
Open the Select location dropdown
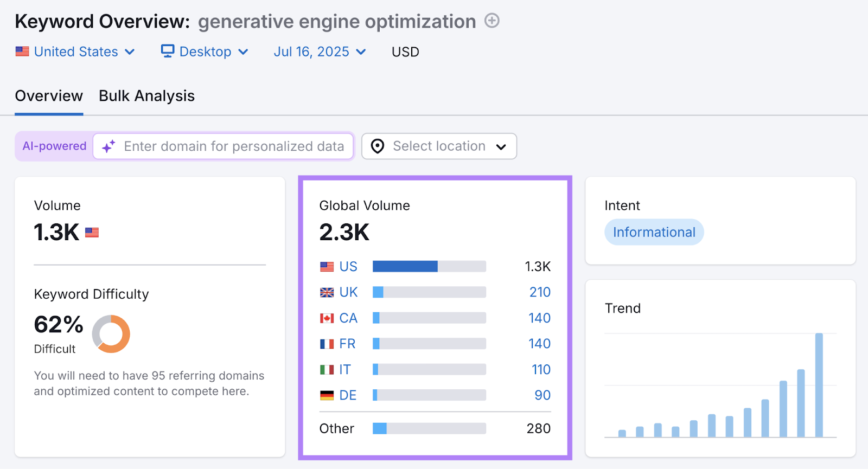coord(439,146)
